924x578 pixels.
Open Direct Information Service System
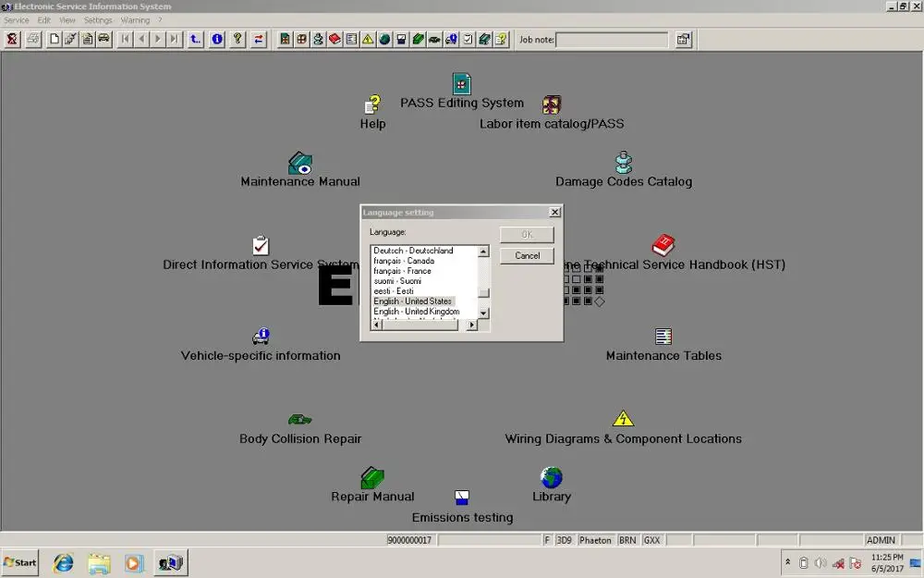coord(261,254)
